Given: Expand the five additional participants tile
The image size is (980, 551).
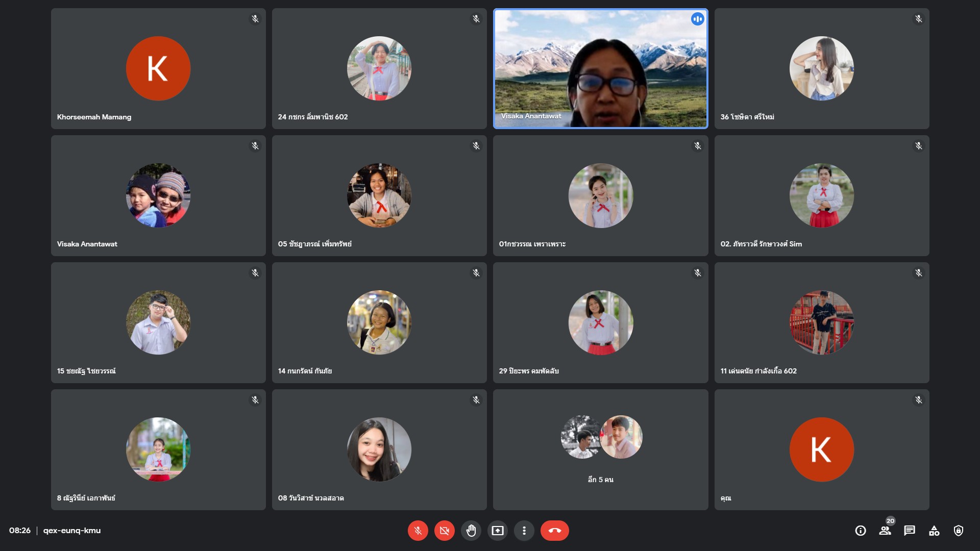Looking at the screenshot, I should coord(600,449).
